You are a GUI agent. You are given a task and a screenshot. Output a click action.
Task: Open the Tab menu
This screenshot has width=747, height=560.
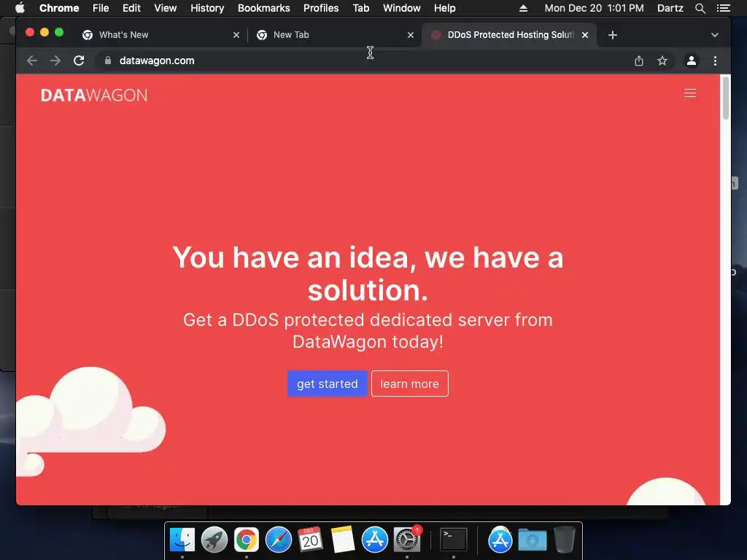pos(360,8)
